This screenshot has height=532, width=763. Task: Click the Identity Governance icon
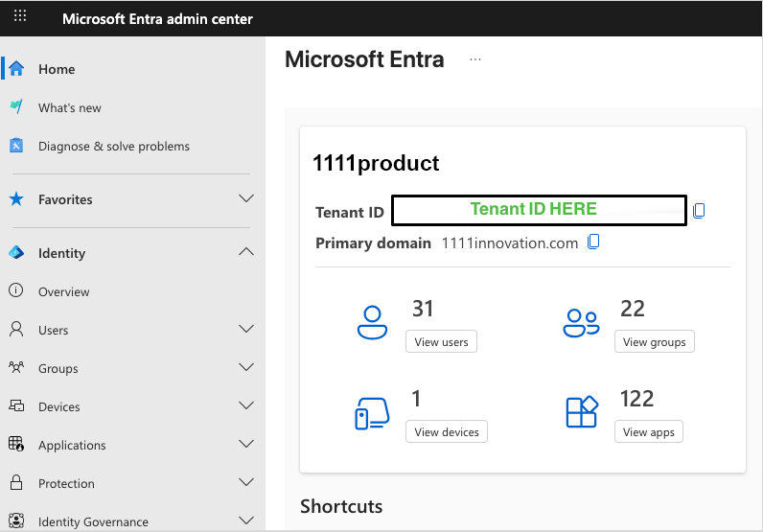pos(16,520)
